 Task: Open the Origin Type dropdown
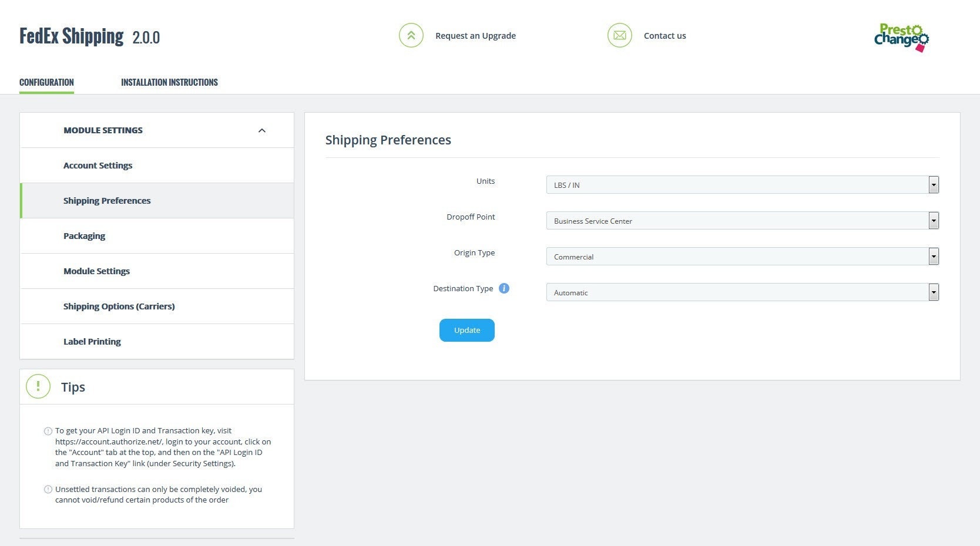(x=742, y=257)
